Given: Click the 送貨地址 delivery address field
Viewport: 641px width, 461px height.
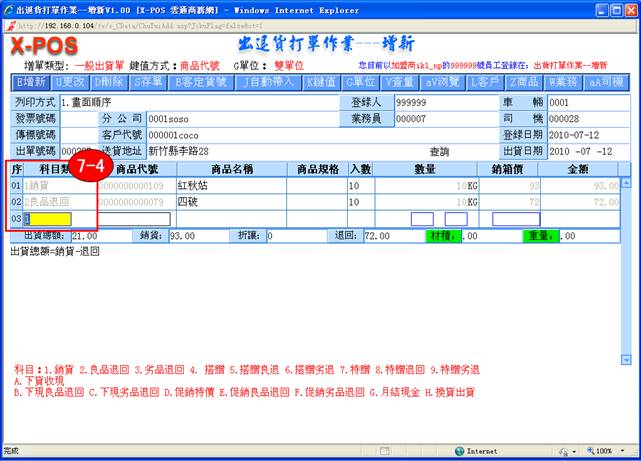Looking at the screenshot, I should (245, 151).
